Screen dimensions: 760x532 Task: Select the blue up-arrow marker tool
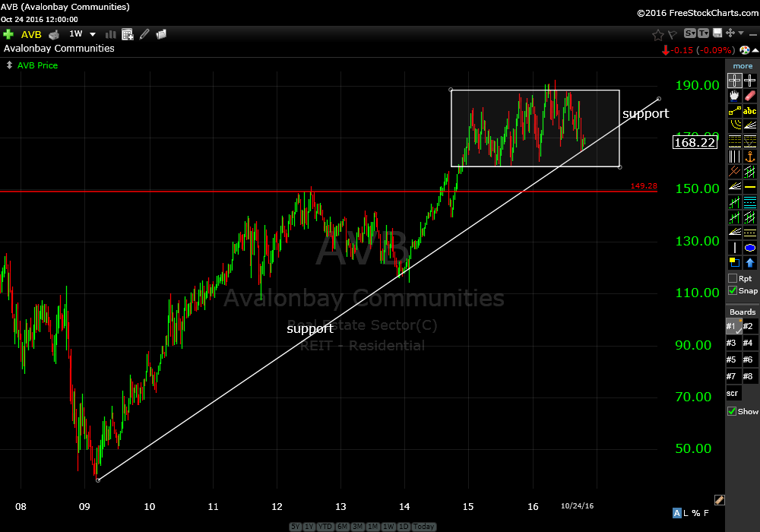coord(750,263)
